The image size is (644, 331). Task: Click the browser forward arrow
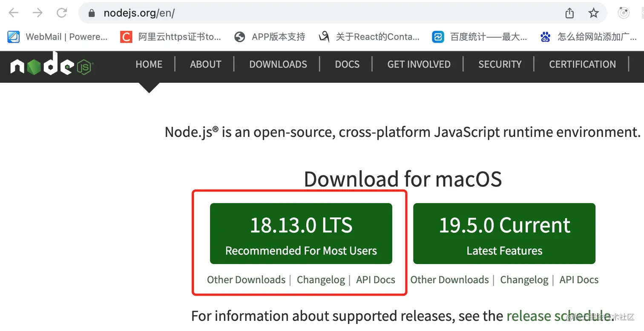38,13
